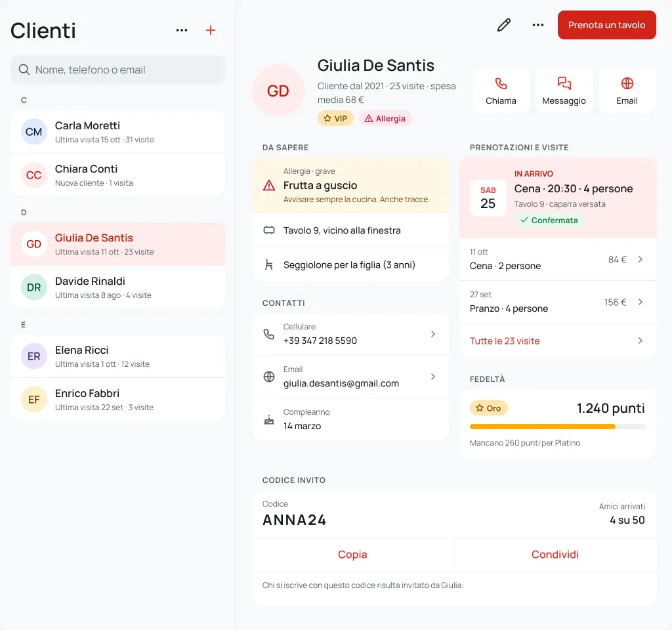Screen dimensions: 672x630
Task: Call the client via Chiama
Action: pos(501,91)
